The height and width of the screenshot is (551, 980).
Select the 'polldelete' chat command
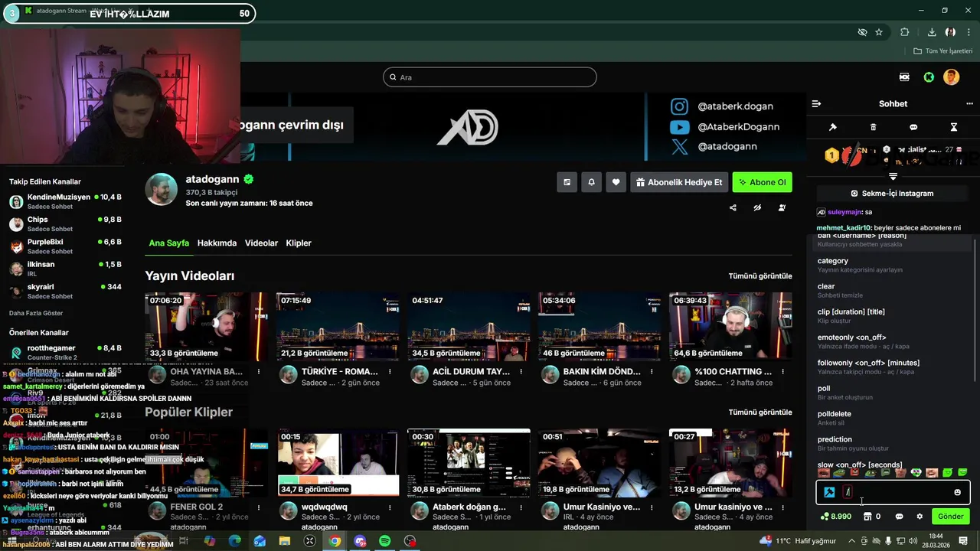coord(892,418)
